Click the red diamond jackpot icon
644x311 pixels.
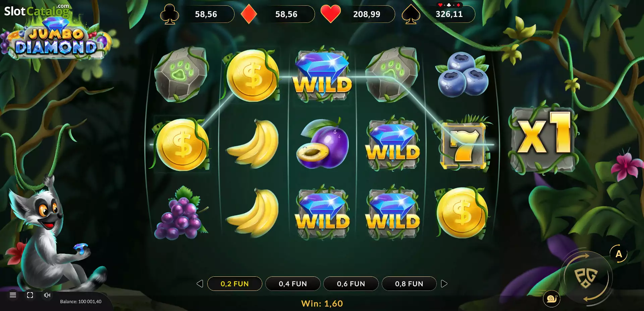pyautogui.click(x=249, y=14)
